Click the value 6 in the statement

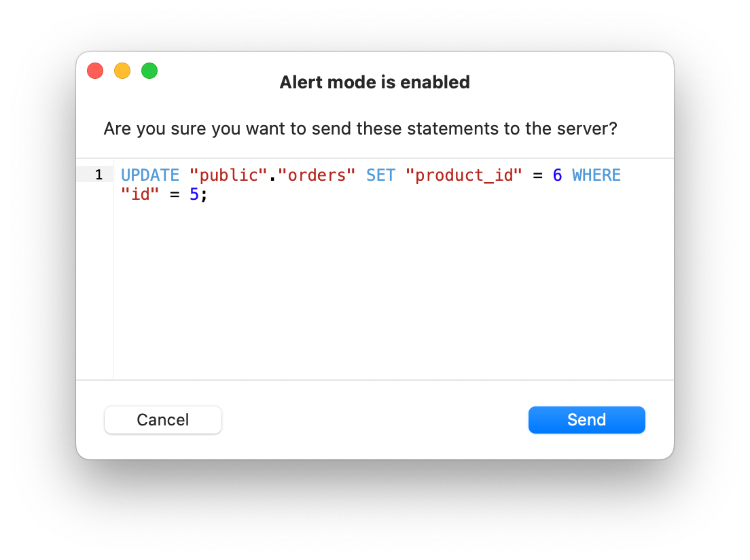click(x=558, y=175)
